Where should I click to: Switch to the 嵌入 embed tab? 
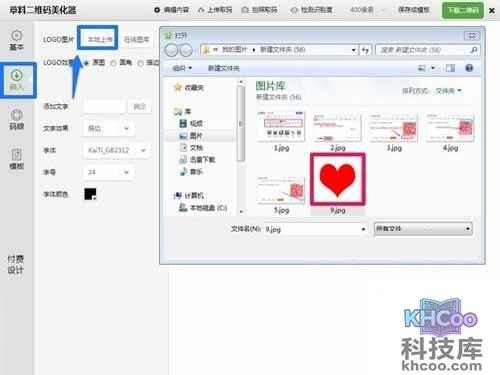coord(17,80)
